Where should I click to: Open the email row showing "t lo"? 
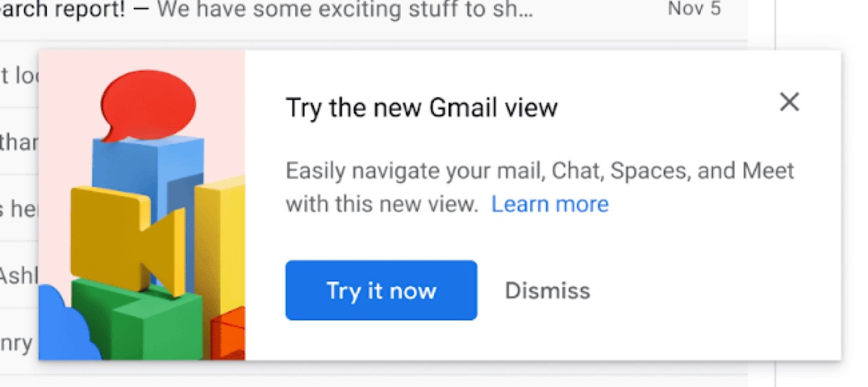(18, 75)
